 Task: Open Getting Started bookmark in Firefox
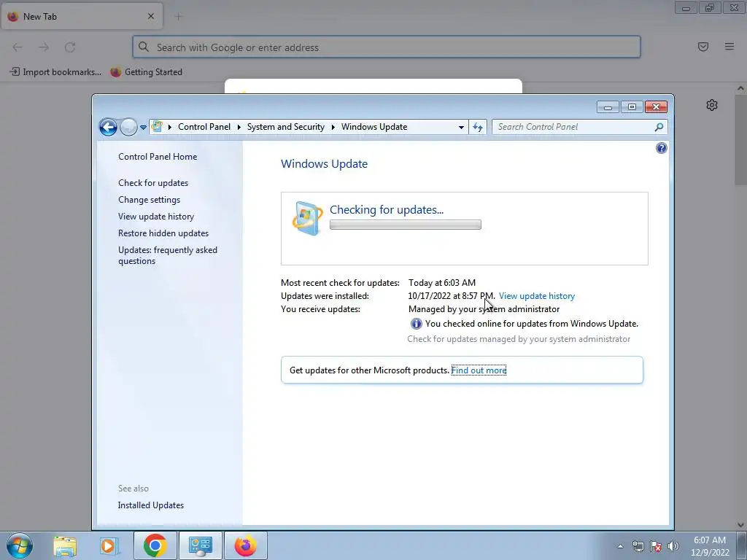click(x=146, y=72)
